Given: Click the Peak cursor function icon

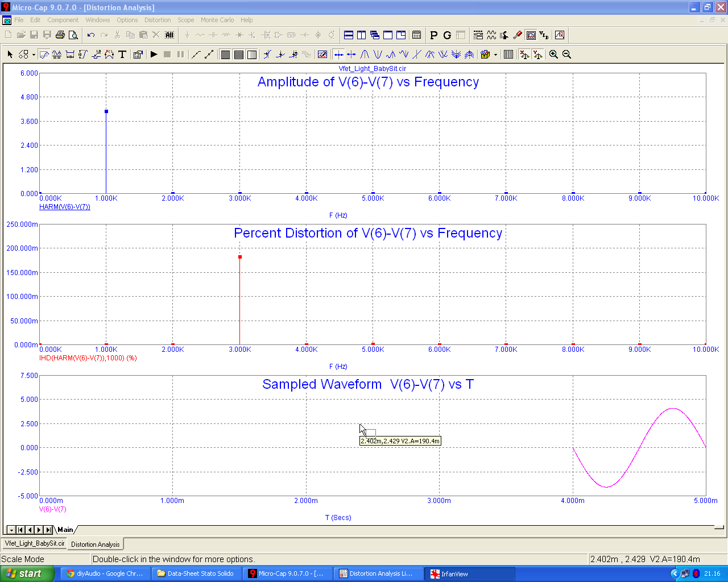Looking at the screenshot, I should [x=365, y=55].
